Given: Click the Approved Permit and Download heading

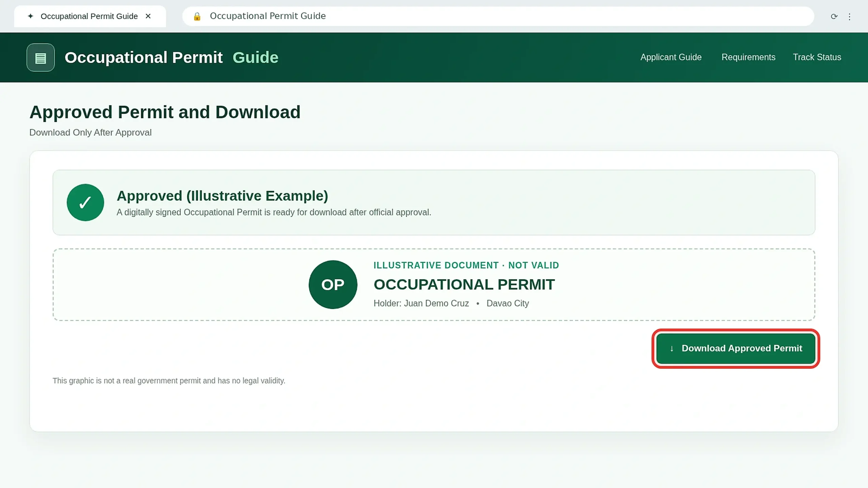Looking at the screenshot, I should click(165, 112).
